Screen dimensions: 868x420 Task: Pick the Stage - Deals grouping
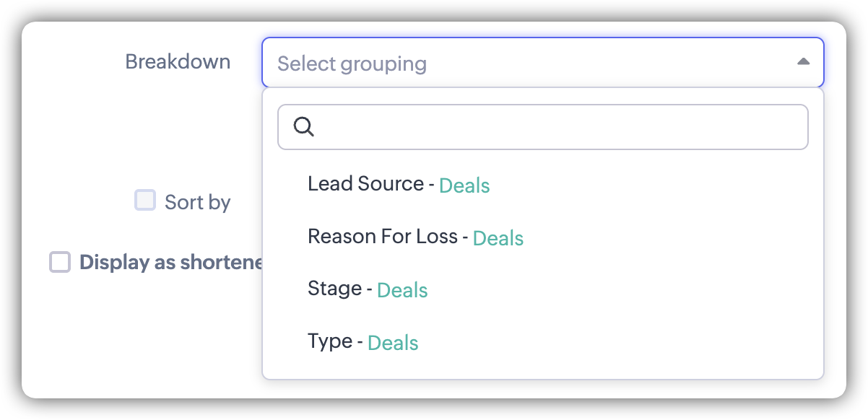(368, 289)
